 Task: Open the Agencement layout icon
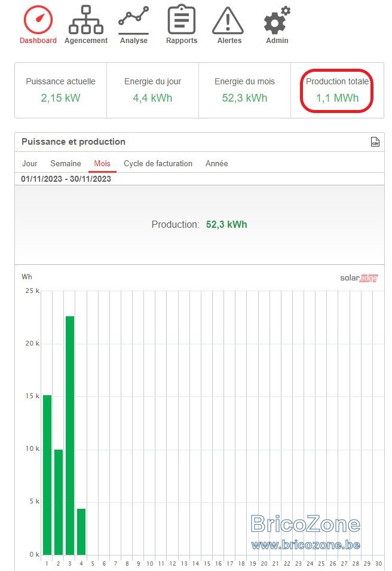pyautogui.click(x=86, y=19)
